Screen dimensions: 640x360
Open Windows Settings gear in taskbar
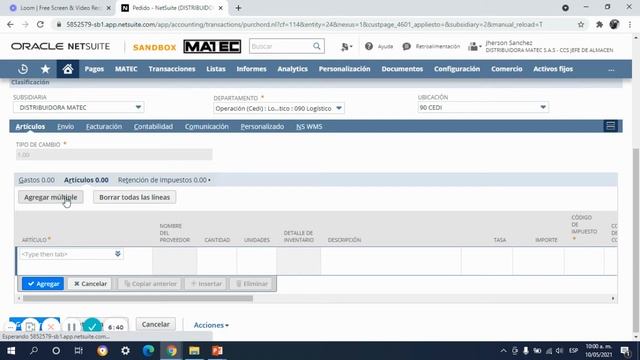[125, 351]
